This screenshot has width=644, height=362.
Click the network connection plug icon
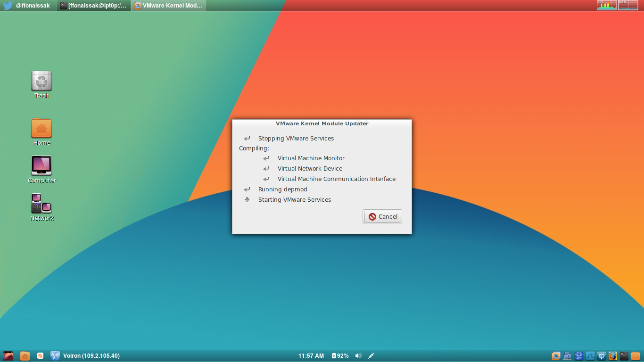pos(371,356)
